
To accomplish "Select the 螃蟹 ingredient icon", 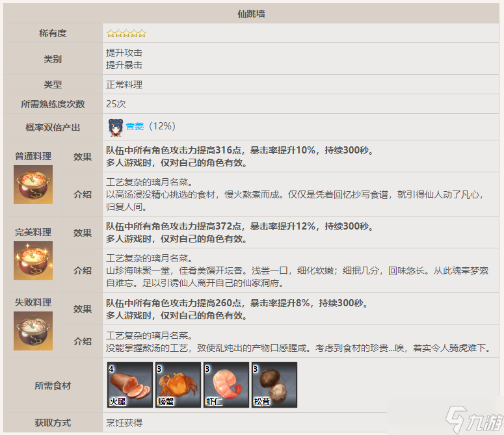I will 178,385.
